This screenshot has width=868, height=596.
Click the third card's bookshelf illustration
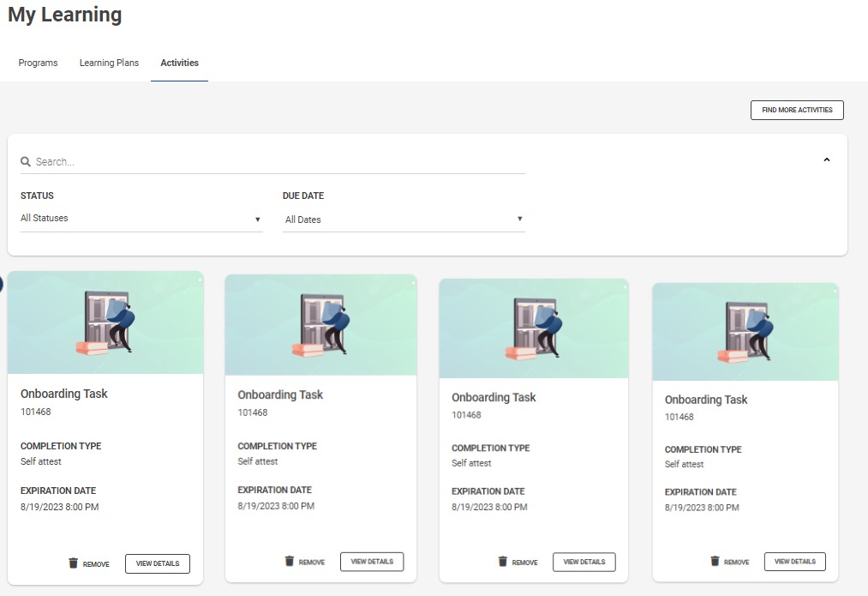534,328
